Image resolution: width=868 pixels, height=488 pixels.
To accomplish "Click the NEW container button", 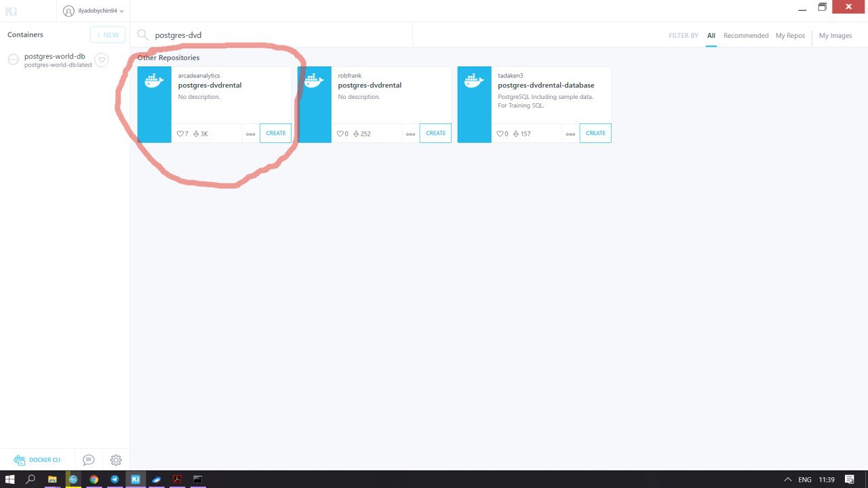I will tap(108, 35).
